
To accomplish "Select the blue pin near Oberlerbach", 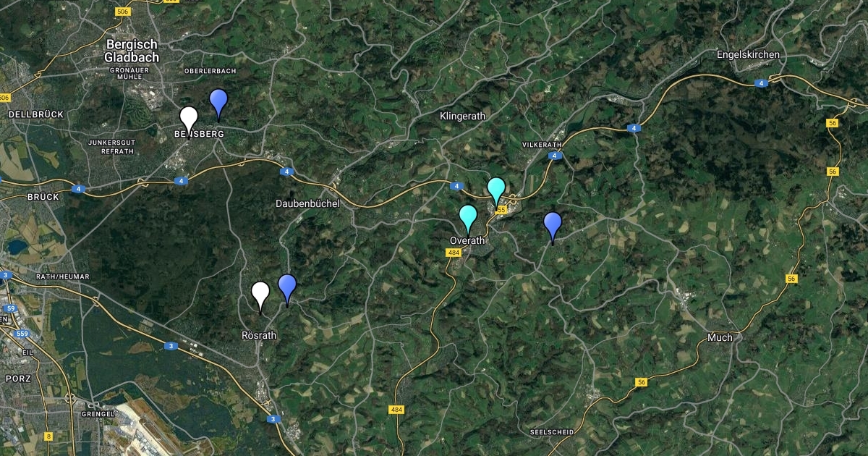I will click(x=218, y=104).
